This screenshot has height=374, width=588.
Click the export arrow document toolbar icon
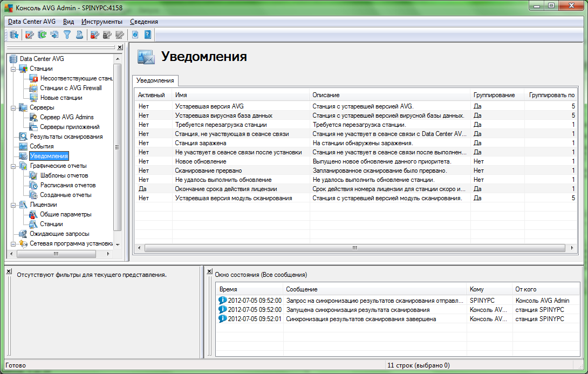point(54,35)
